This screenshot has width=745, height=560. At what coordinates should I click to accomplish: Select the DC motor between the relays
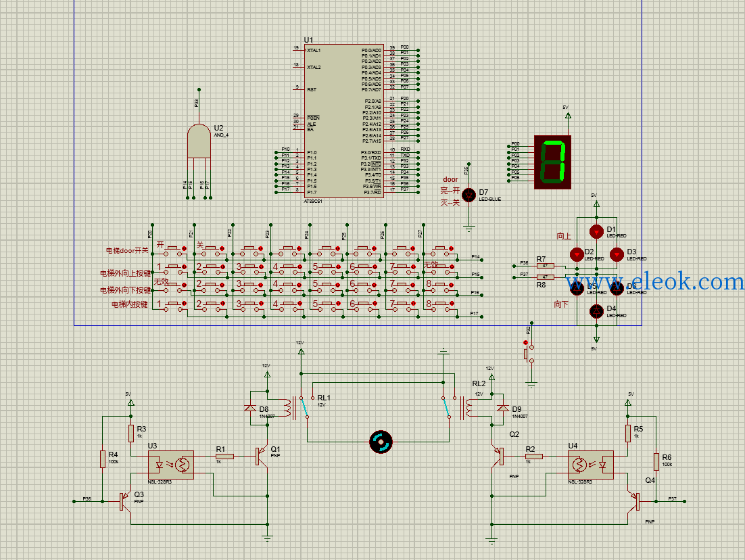381,442
